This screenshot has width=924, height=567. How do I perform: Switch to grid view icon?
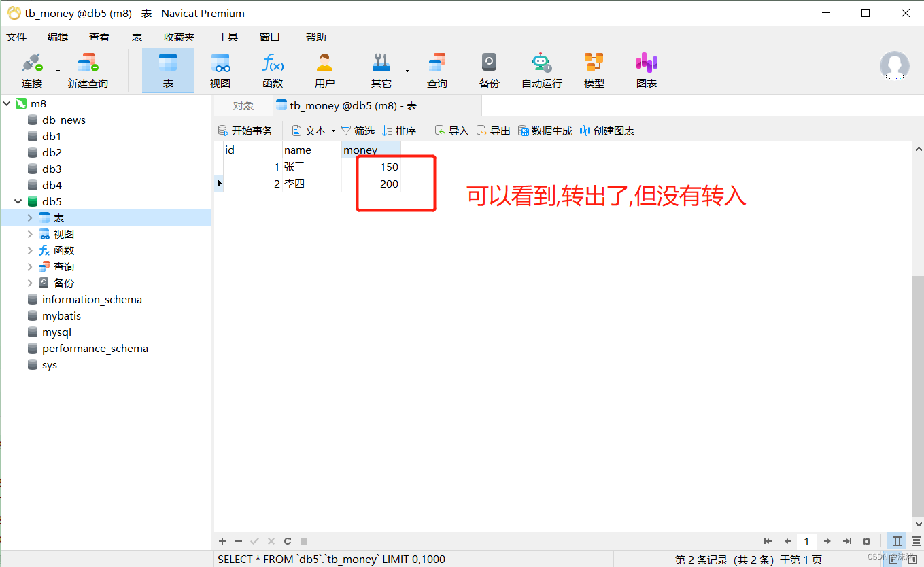(897, 541)
